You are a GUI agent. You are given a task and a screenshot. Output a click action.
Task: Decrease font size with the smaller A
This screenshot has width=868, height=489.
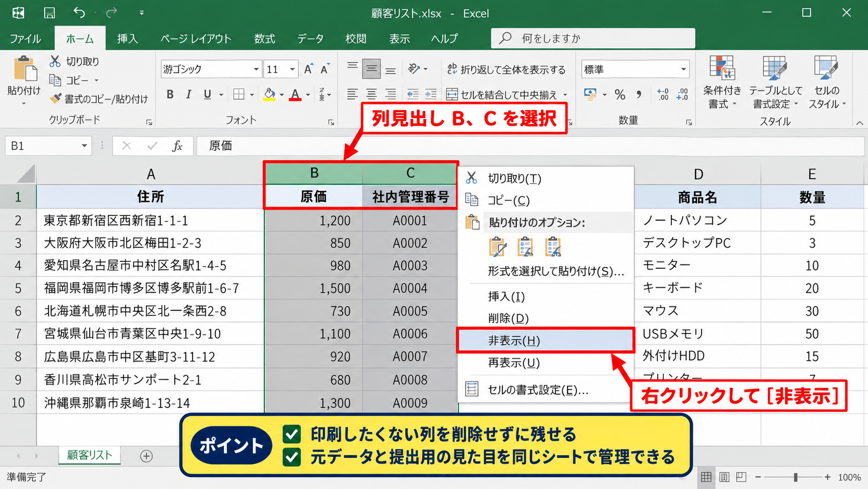point(325,69)
